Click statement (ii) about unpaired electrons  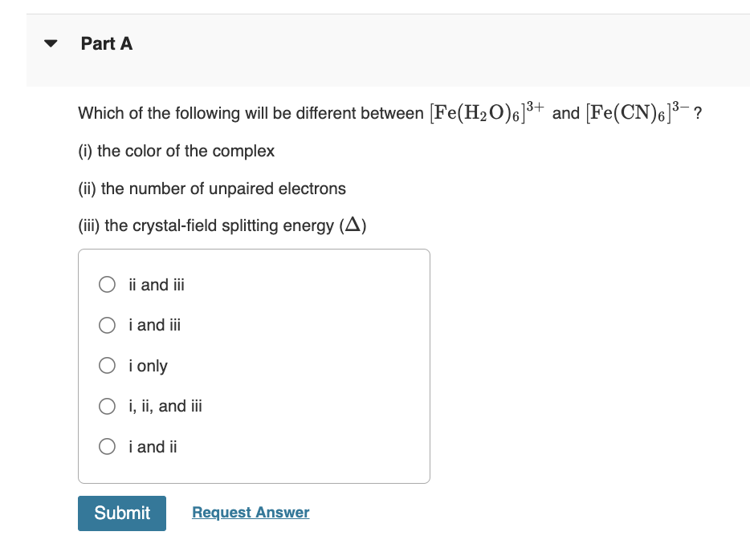point(211,189)
